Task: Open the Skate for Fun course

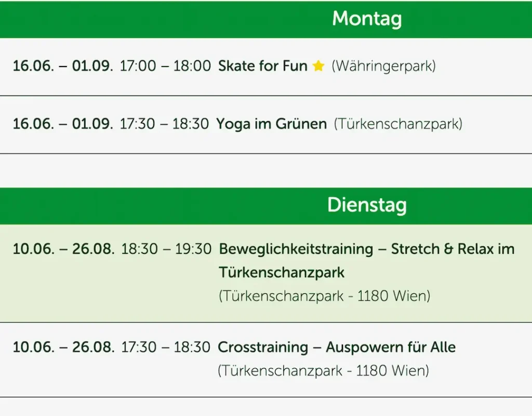Action: click(x=262, y=66)
